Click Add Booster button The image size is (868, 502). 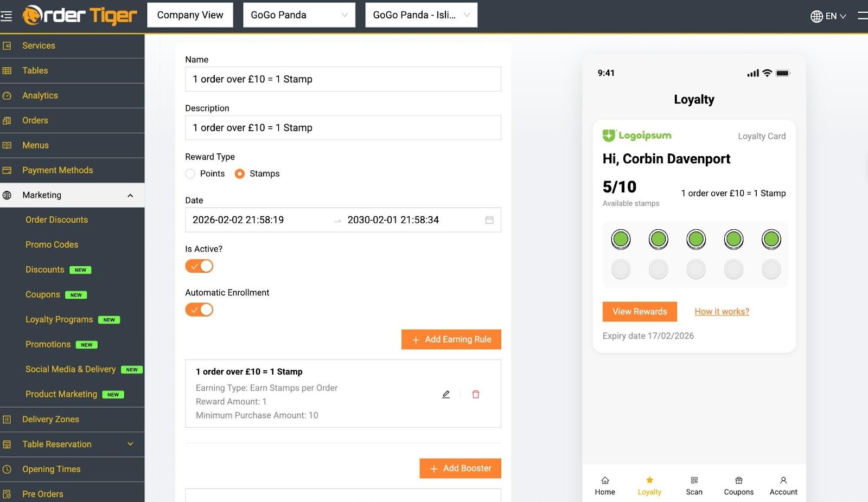point(460,468)
